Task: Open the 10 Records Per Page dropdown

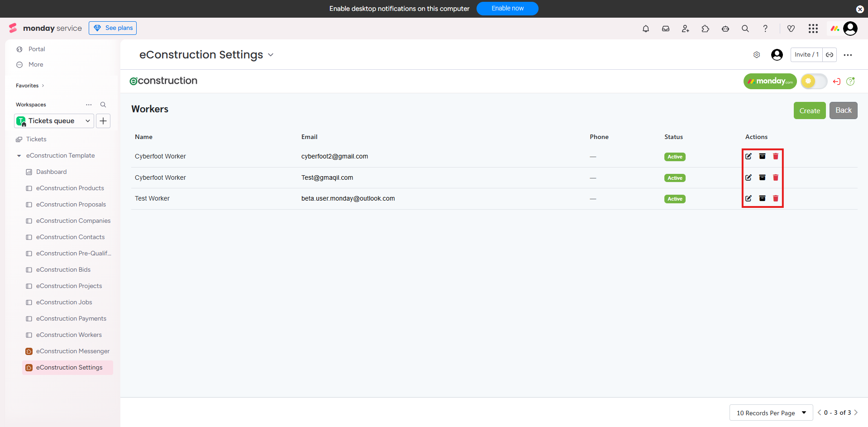Action: coord(771,413)
